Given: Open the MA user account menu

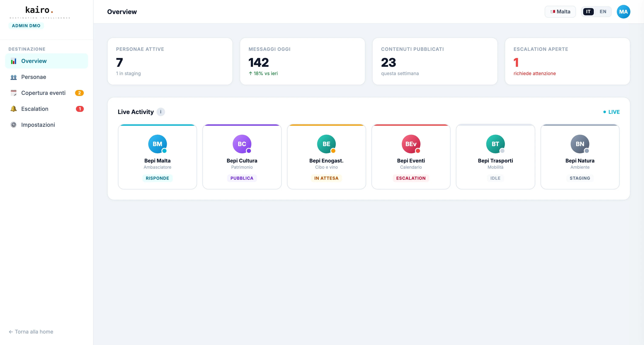Looking at the screenshot, I should pyautogui.click(x=624, y=11).
